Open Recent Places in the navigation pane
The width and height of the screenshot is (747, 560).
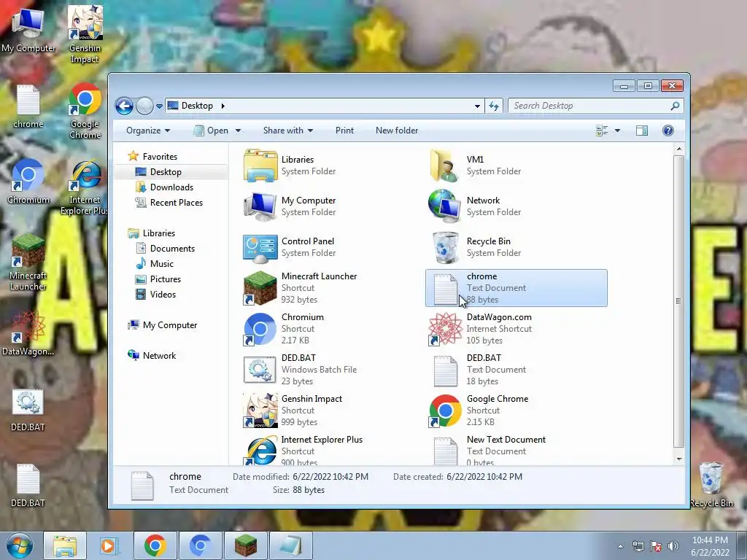[x=169, y=203]
